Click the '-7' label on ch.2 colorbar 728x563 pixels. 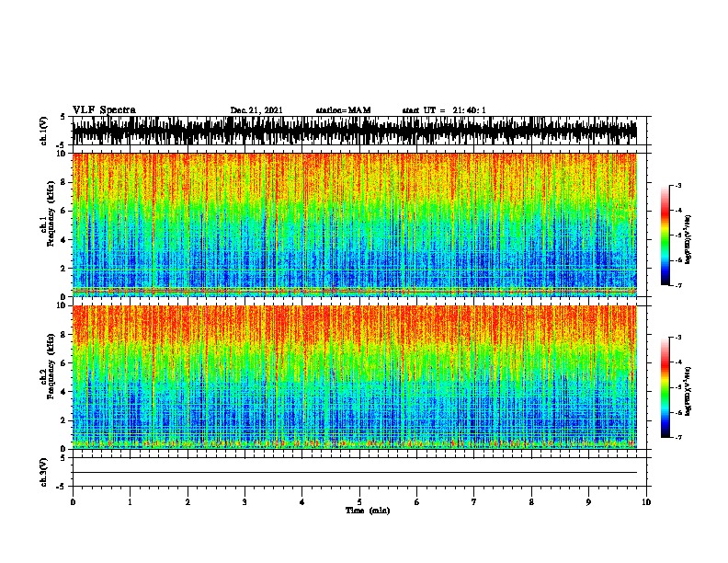(677, 437)
